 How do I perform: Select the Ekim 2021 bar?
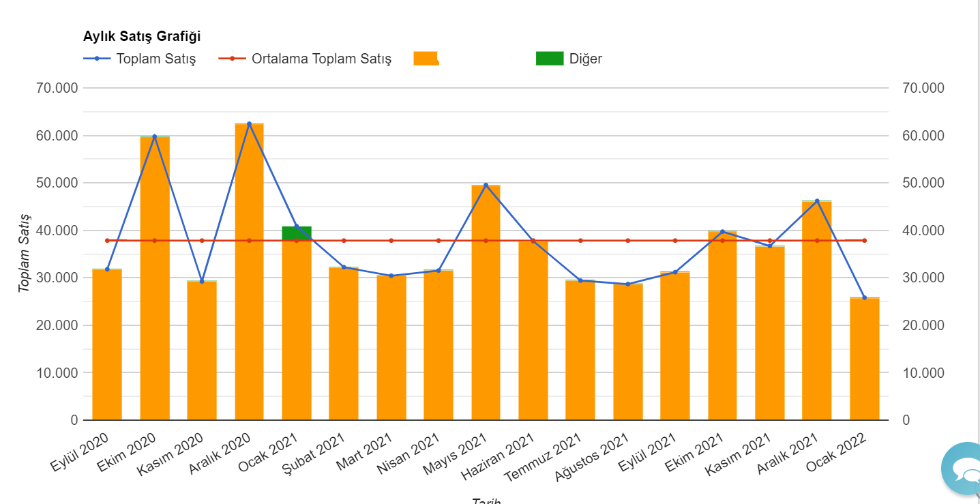click(x=722, y=326)
